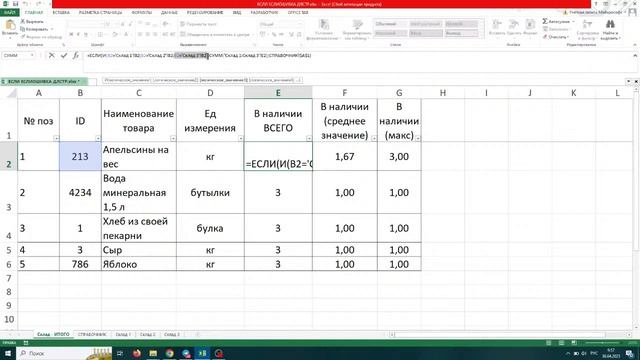This screenshot has height=360, width=640.
Task: Open filter dropdown for Ед измерения
Action: point(241,138)
